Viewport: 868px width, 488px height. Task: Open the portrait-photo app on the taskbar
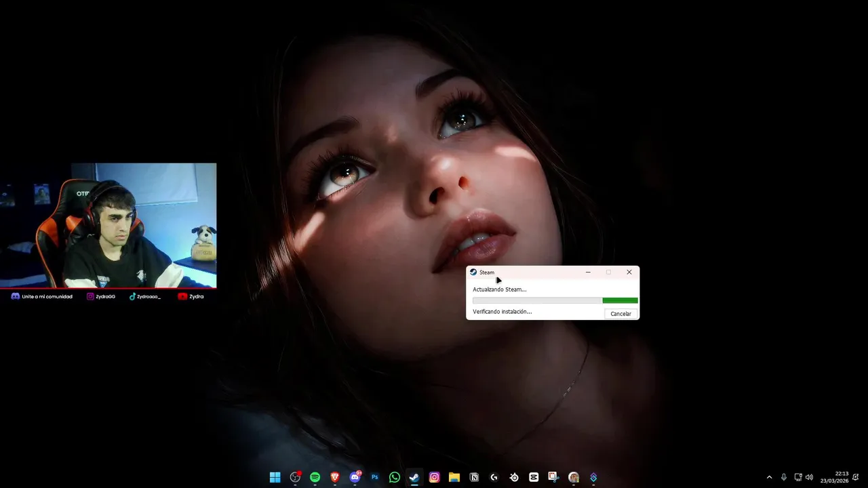574,477
